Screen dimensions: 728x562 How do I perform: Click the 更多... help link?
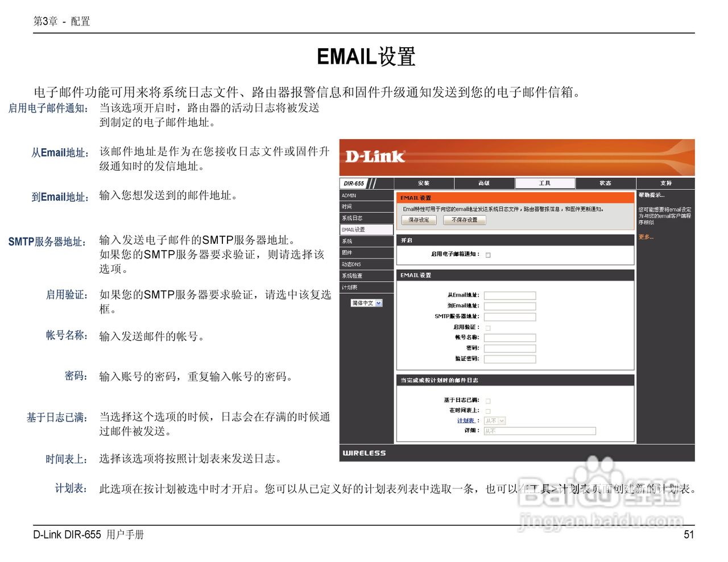pos(646,237)
